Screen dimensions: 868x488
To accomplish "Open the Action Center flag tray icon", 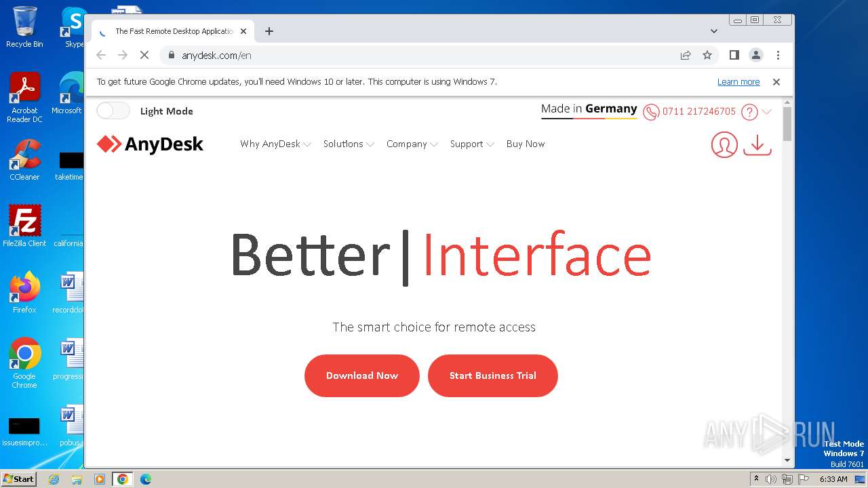I will [802, 479].
